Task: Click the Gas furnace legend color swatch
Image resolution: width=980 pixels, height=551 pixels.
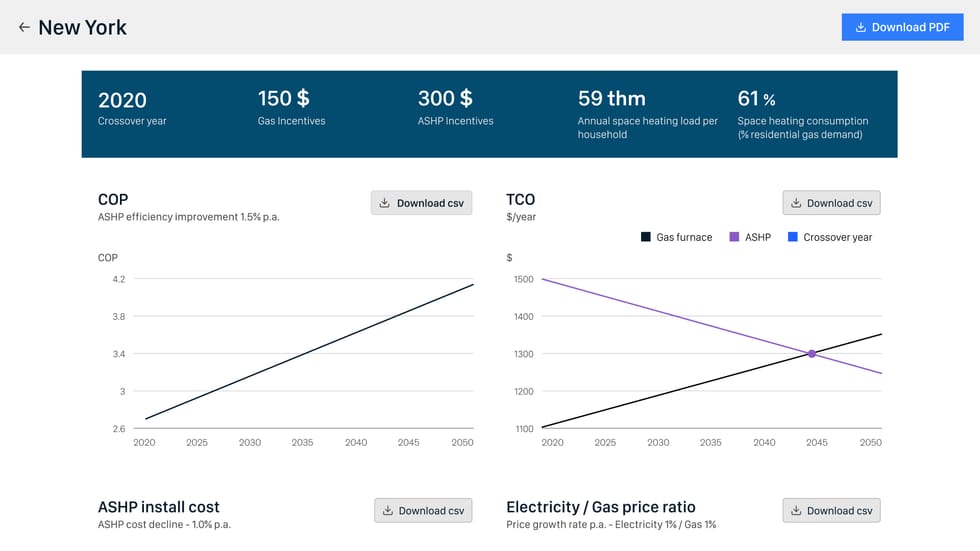Action: click(x=646, y=237)
